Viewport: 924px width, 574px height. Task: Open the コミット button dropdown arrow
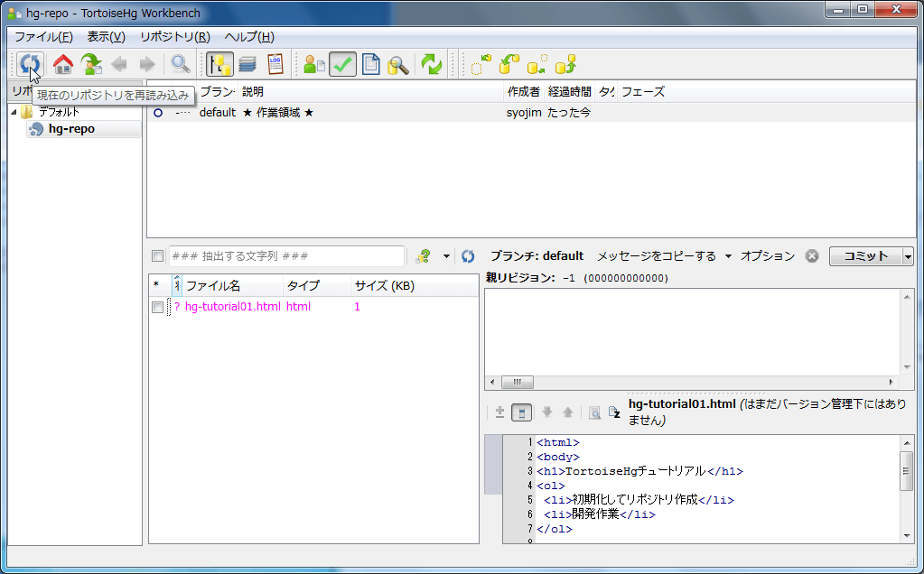pos(907,255)
